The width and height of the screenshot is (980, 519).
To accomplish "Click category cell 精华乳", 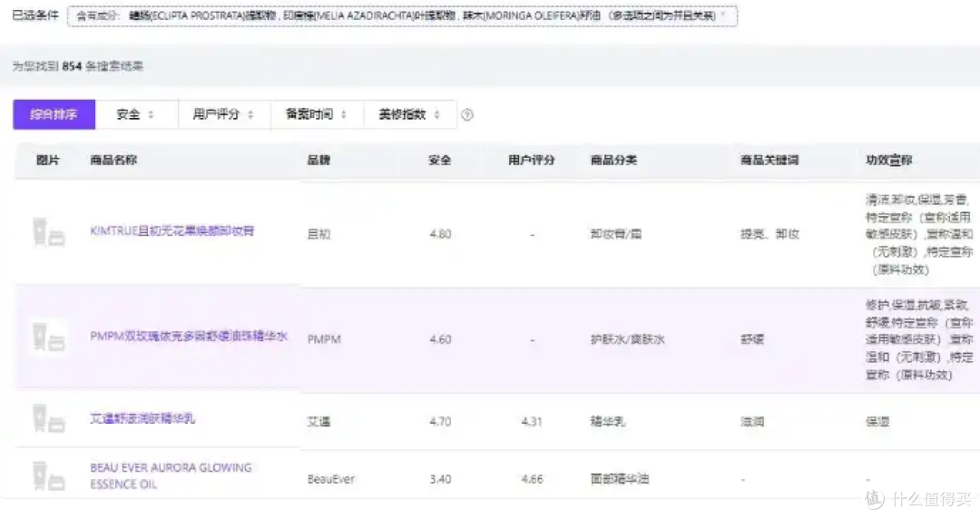I will click(608, 421).
